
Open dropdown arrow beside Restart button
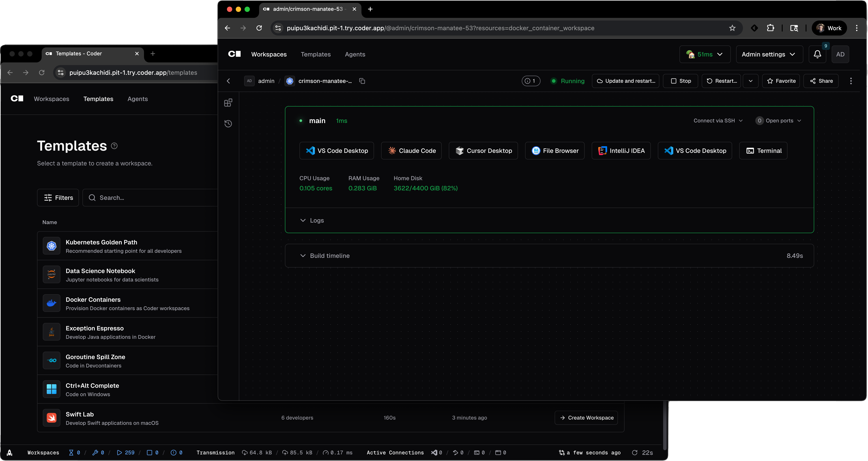click(750, 81)
